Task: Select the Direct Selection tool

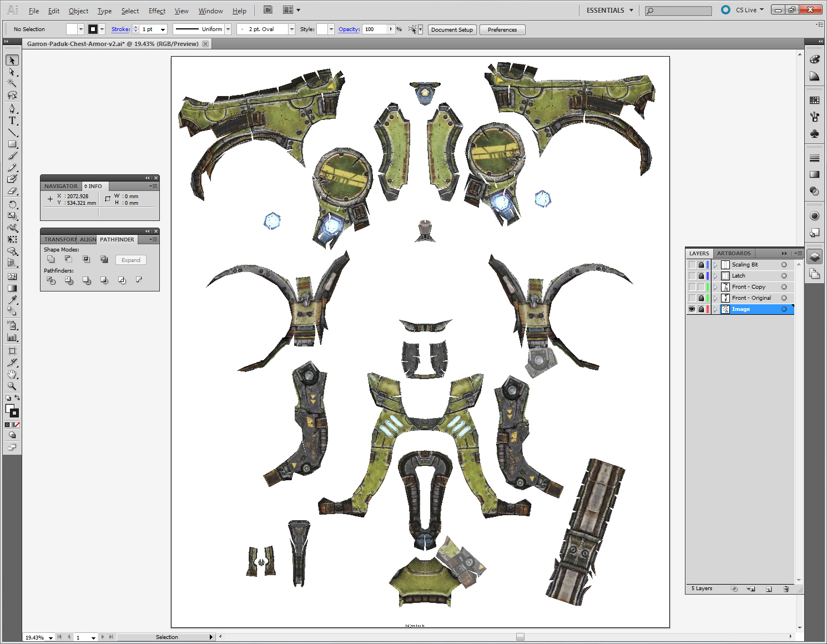Action: (x=12, y=72)
